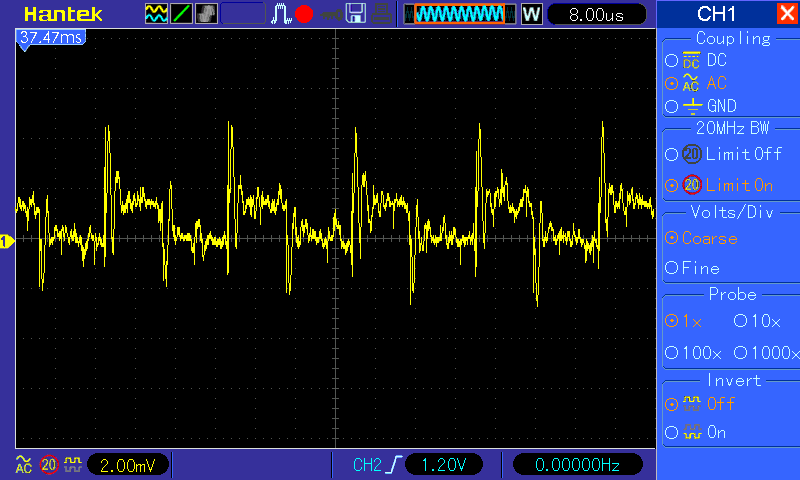Click the green diagonal line icon
800x480 pixels.
(181, 14)
